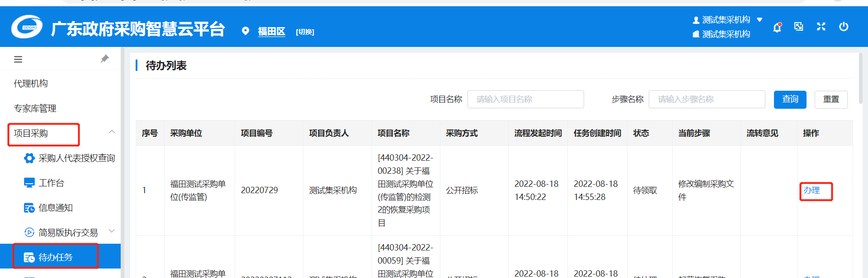The width and height of the screenshot is (868, 278).
Task: Click the 项目名称 input field
Action: pos(525,99)
